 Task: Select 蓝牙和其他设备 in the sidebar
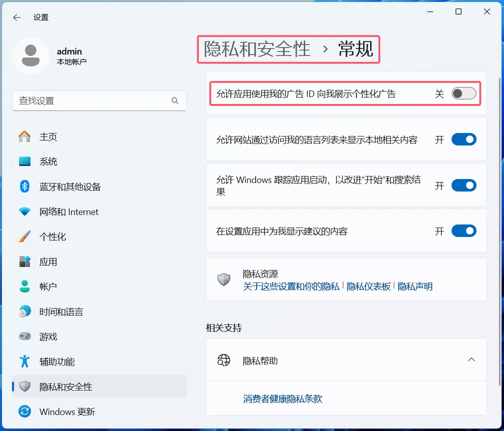[x=69, y=186]
